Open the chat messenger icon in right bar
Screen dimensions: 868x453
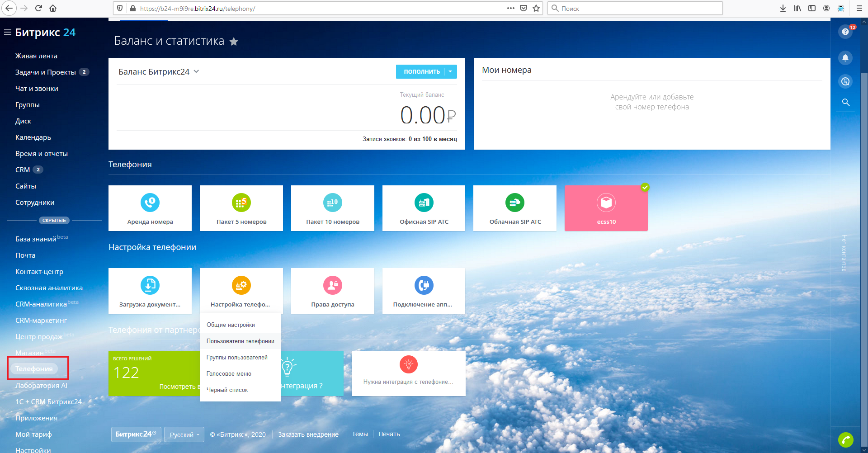coord(845,81)
